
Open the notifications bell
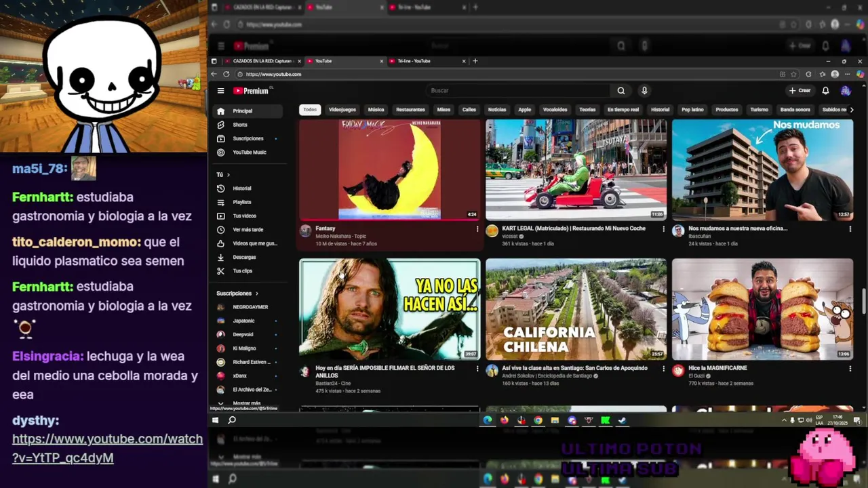tap(825, 90)
